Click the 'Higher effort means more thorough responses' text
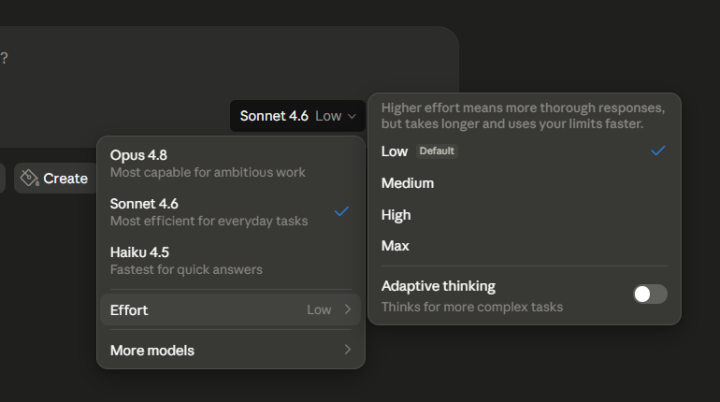The height and width of the screenshot is (402, 720). tap(523, 116)
